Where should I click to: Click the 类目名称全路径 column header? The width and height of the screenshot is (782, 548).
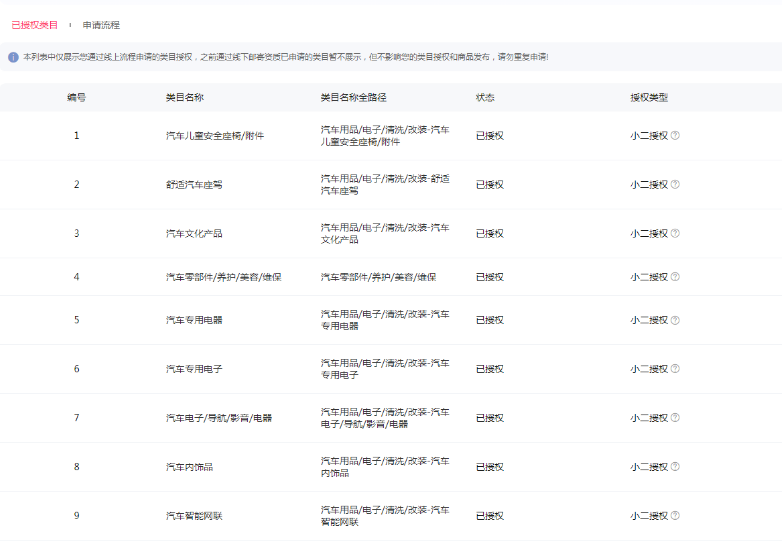353,98
